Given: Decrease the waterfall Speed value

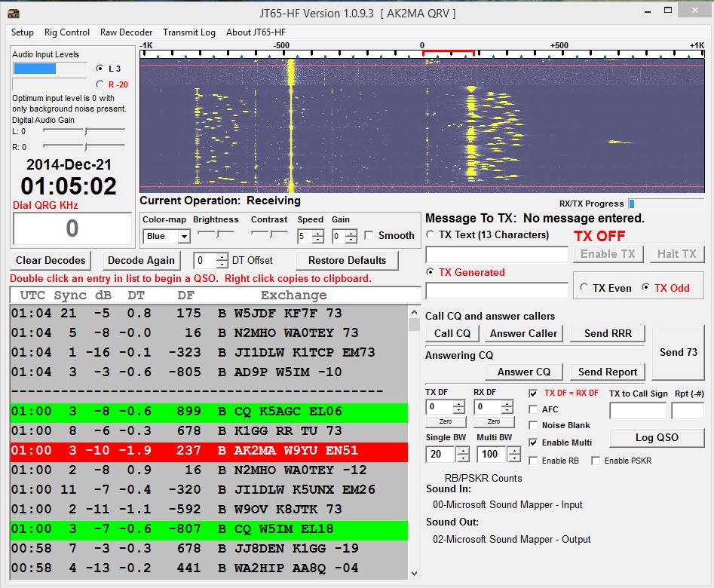Looking at the screenshot, I should click(319, 239).
